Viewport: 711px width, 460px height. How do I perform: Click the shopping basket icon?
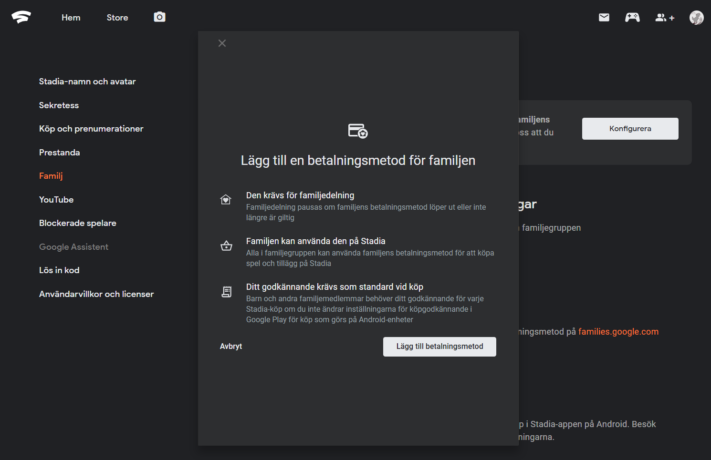226,245
